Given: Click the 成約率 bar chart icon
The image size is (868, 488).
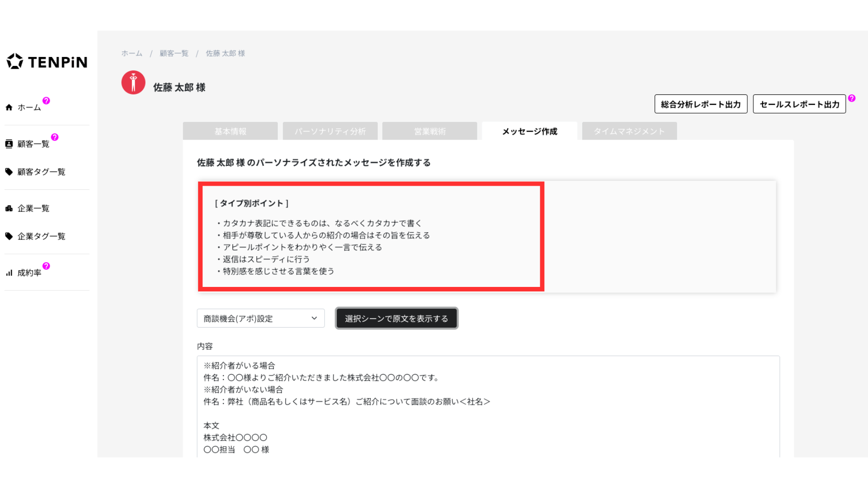Looking at the screenshot, I should [x=9, y=273].
